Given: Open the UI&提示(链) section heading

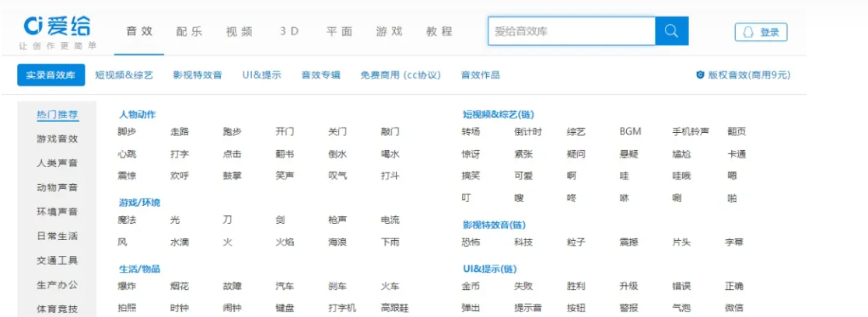Looking at the screenshot, I should tap(490, 269).
